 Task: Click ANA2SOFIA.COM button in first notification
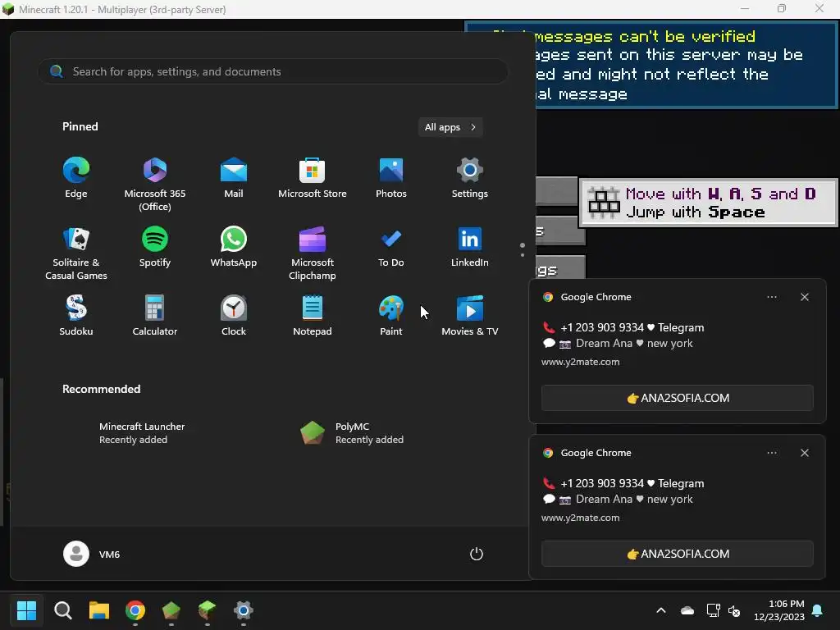[677, 398]
